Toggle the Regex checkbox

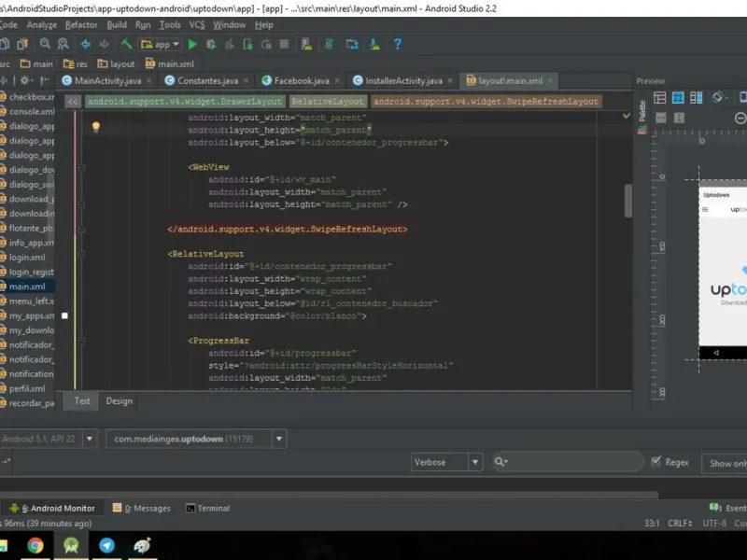coord(656,461)
